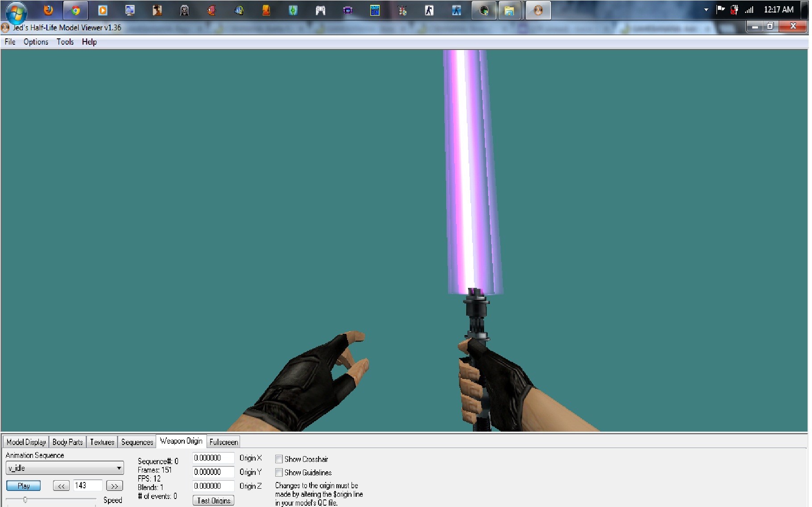Launch The Sims green diamond icon
This screenshot has height=507, width=812.
click(x=293, y=10)
